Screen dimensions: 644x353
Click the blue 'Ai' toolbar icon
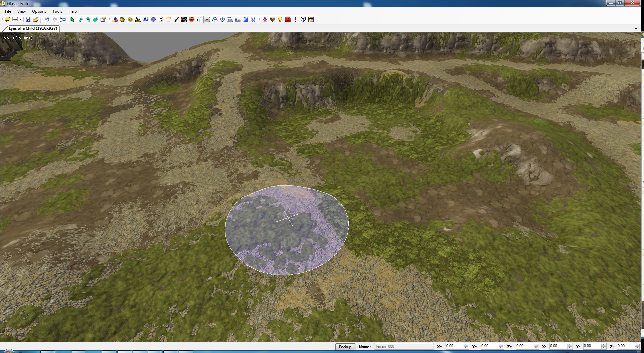(x=146, y=20)
